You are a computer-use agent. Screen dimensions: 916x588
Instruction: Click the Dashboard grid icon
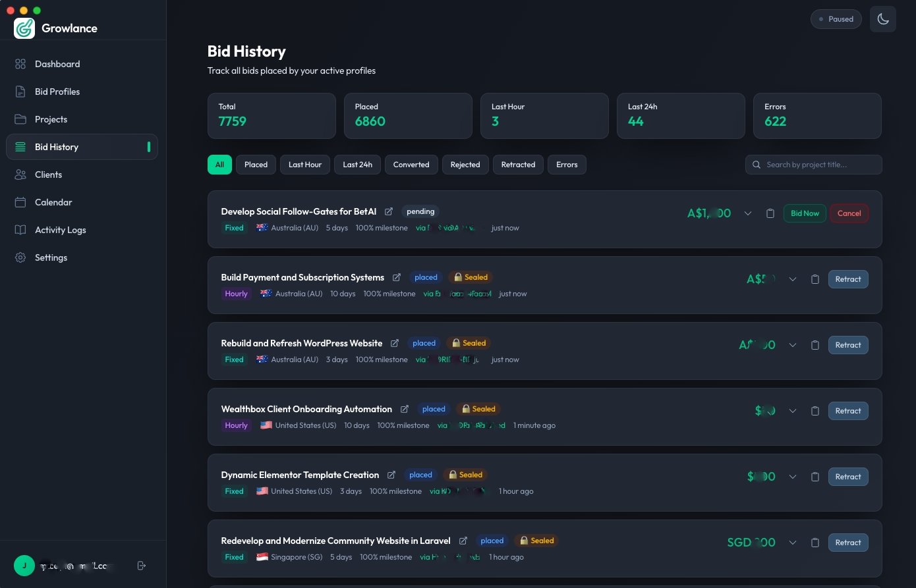(x=20, y=64)
